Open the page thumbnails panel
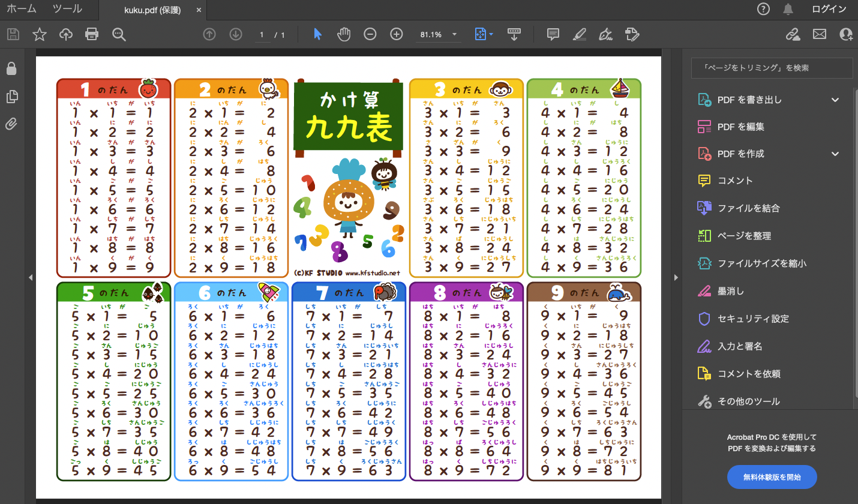The height and width of the screenshot is (504, 858). [x=11, y=97]
